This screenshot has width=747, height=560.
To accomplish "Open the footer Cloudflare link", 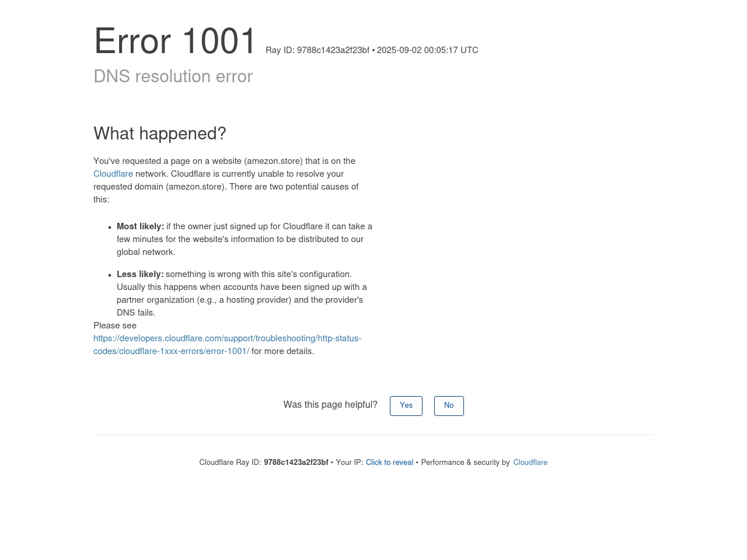I will [530, 463].
